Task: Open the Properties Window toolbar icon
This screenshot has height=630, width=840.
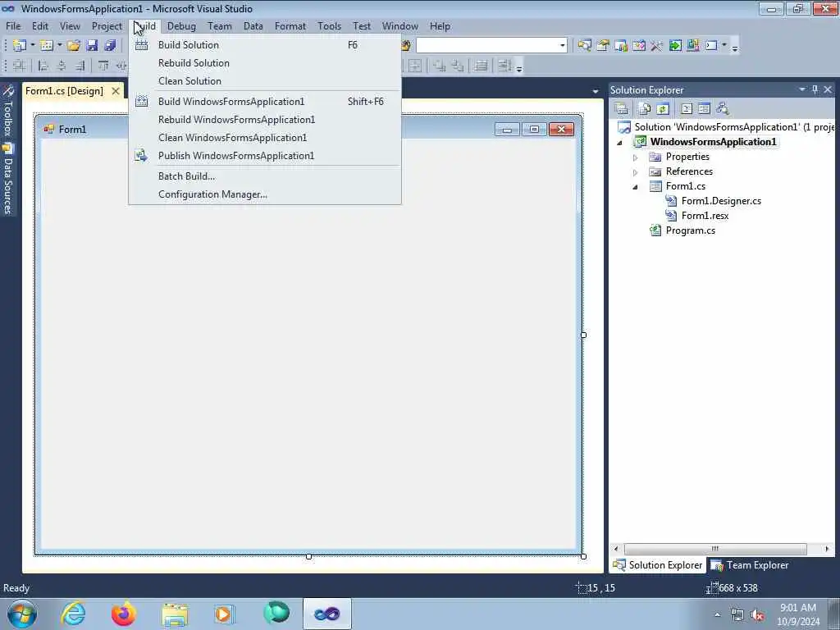Action: click(603, 46)
